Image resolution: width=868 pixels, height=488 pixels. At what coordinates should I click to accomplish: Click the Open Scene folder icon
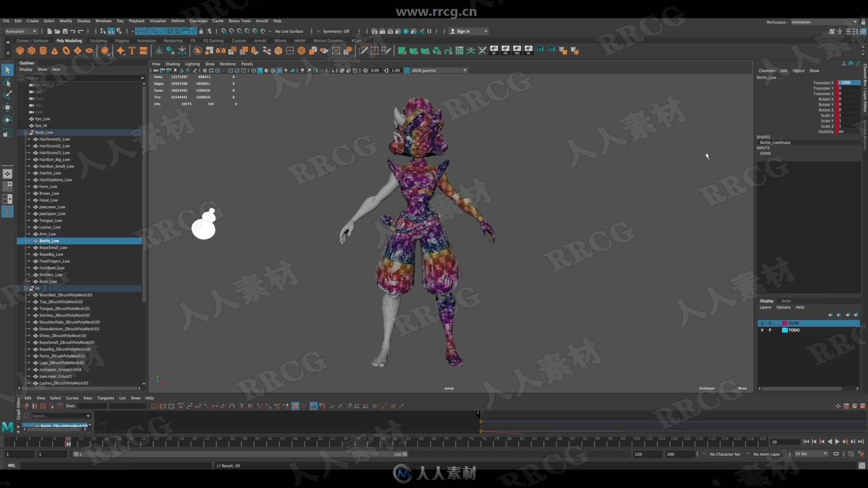(57, 31)
